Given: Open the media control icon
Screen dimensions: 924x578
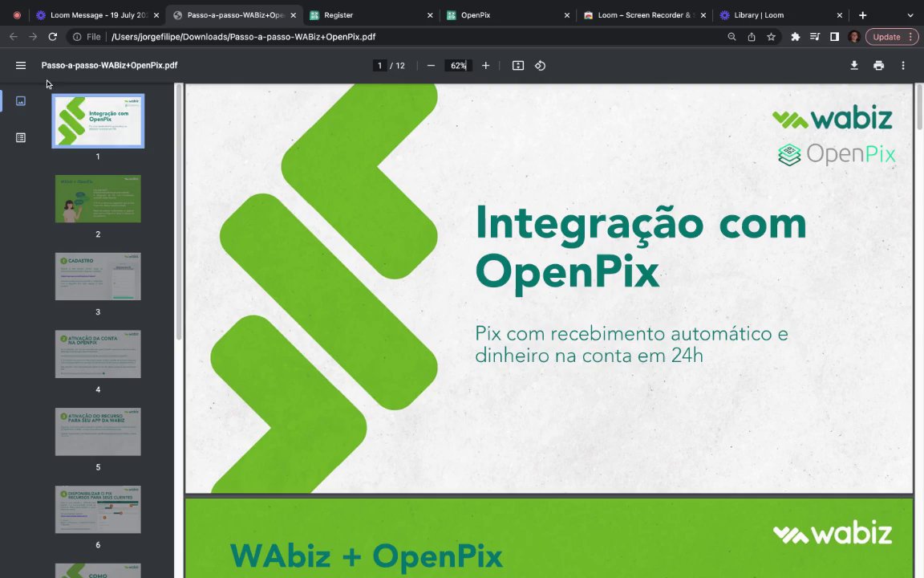Looking at the screenshot, I should coord(815,37).
